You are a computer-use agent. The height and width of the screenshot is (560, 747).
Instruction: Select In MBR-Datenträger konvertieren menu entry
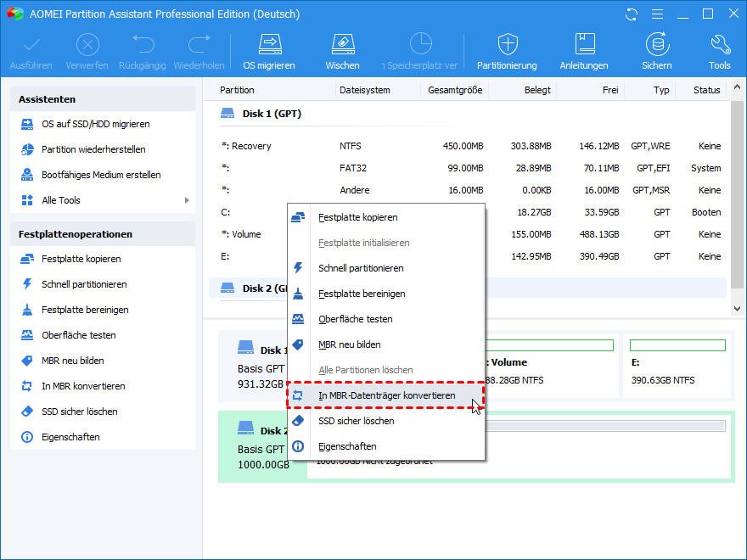click(x=386, y=395)
